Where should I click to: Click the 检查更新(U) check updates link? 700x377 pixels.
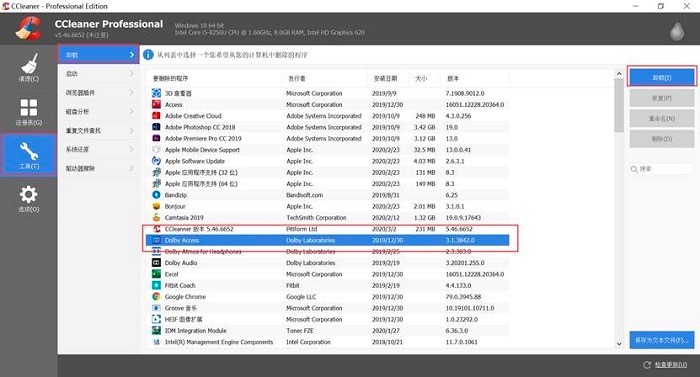671,365
